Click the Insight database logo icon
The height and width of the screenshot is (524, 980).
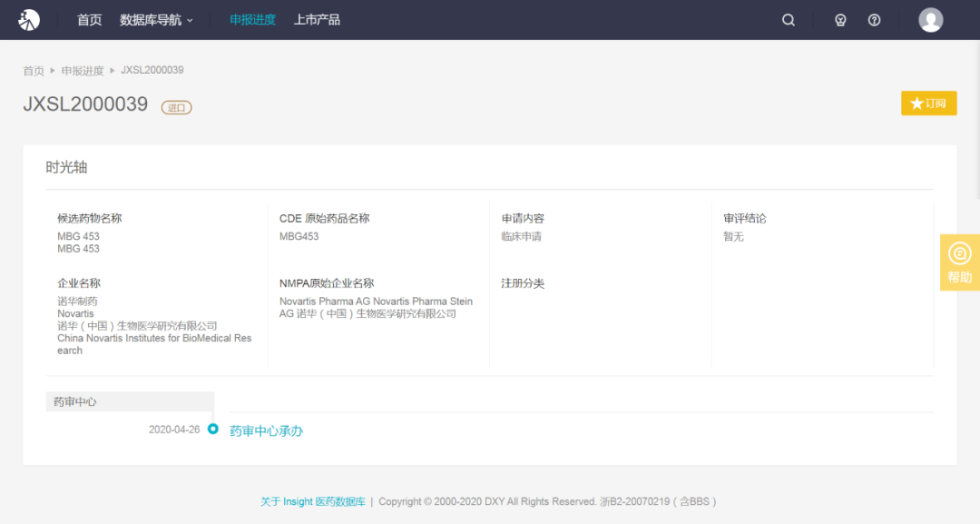[x=29, y=20]
